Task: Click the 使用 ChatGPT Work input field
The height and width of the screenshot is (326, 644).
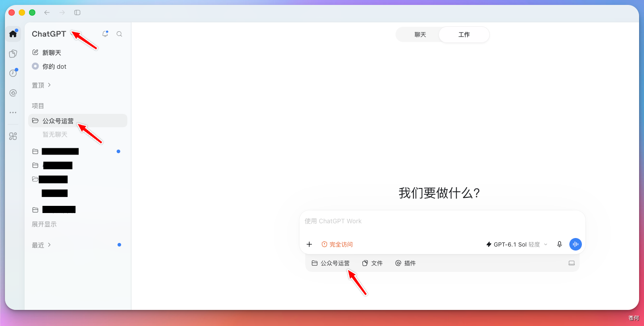Action: (x=442, y=222)
